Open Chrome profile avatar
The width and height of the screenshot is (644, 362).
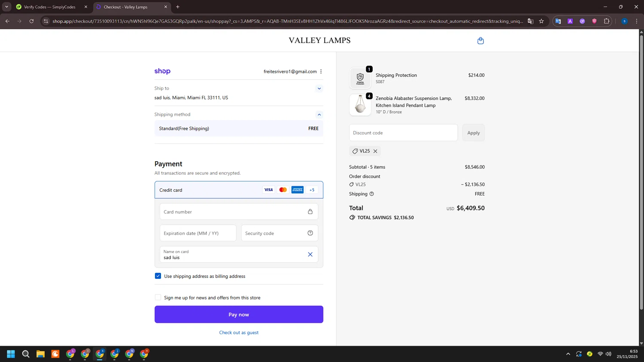coord(624,21)
